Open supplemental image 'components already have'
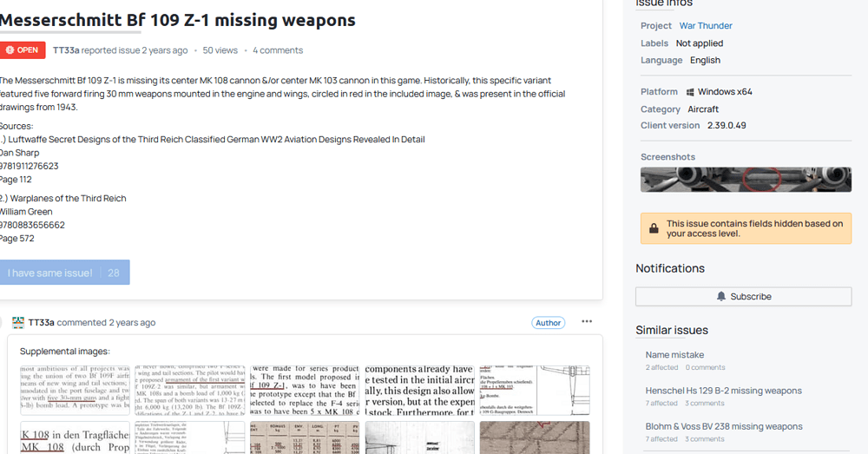Image resolution: width=868 pixels, height=454 pixels. [419, 391]
